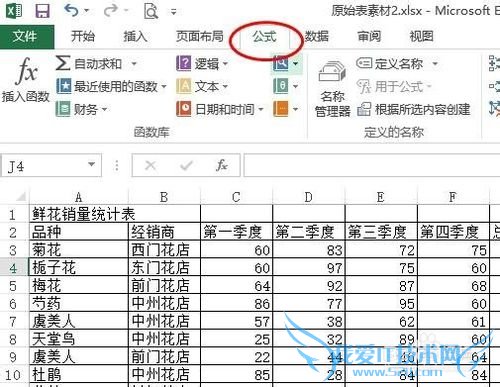Click the formula bar confirm checkmark

point(186,165)
